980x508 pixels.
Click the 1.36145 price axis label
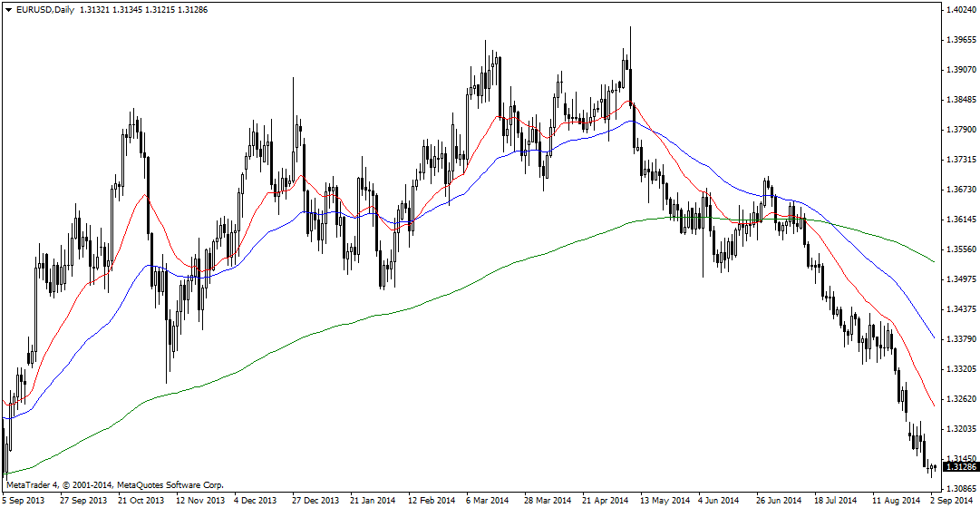[x=960, y=220]
